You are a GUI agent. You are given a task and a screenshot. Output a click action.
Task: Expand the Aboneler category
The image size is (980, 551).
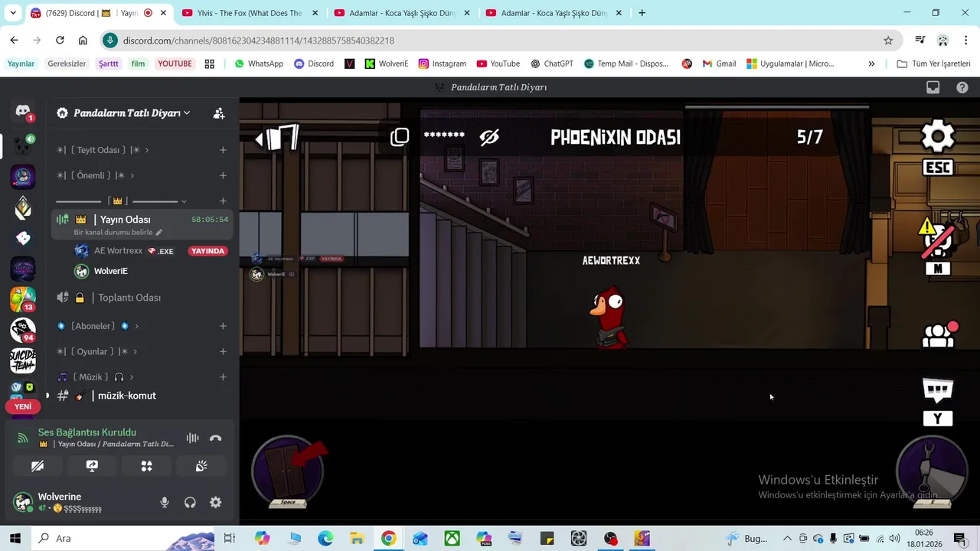point(98,326)
